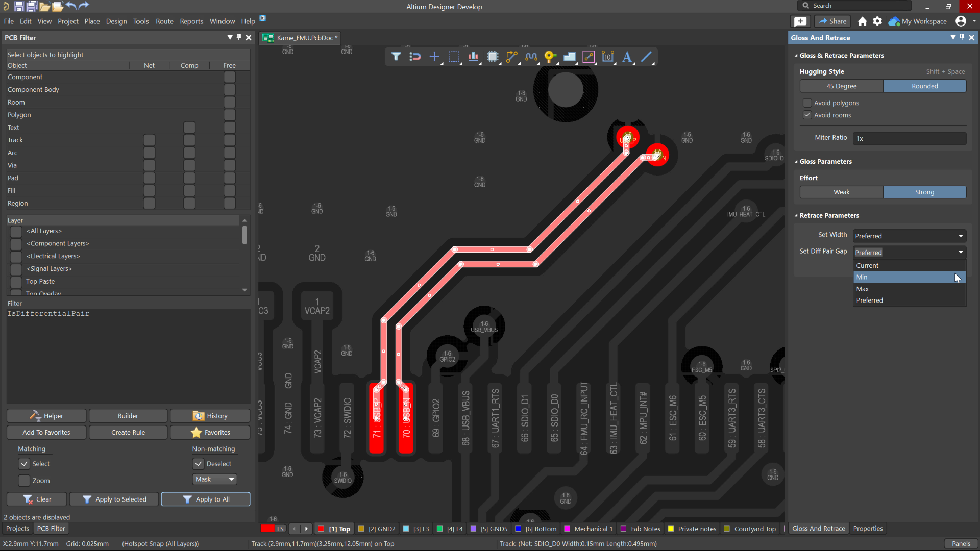Select the place dimension tool
Viewport: 980px width, 551px height.
(607, 57)
